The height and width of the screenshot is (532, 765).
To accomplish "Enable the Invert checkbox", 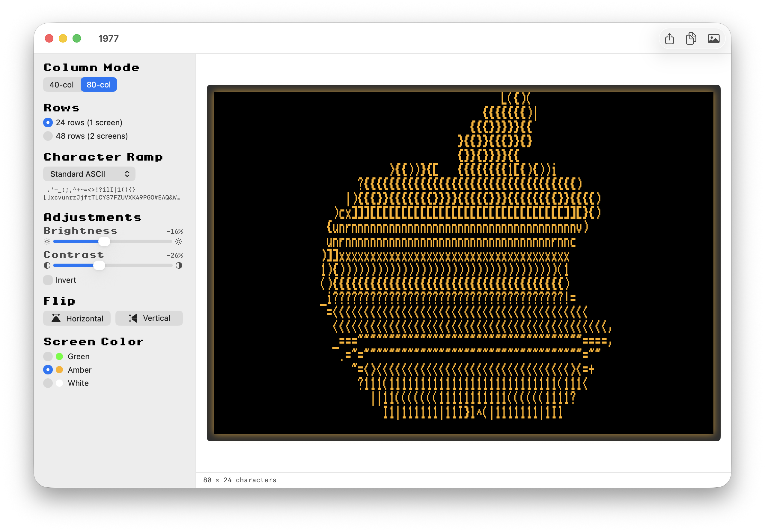I will click(x=48, y=280).
